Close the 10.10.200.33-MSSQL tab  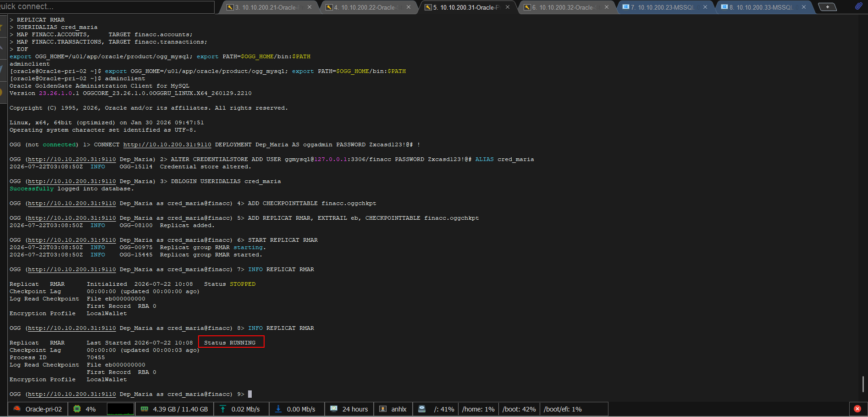click(804, 7)
